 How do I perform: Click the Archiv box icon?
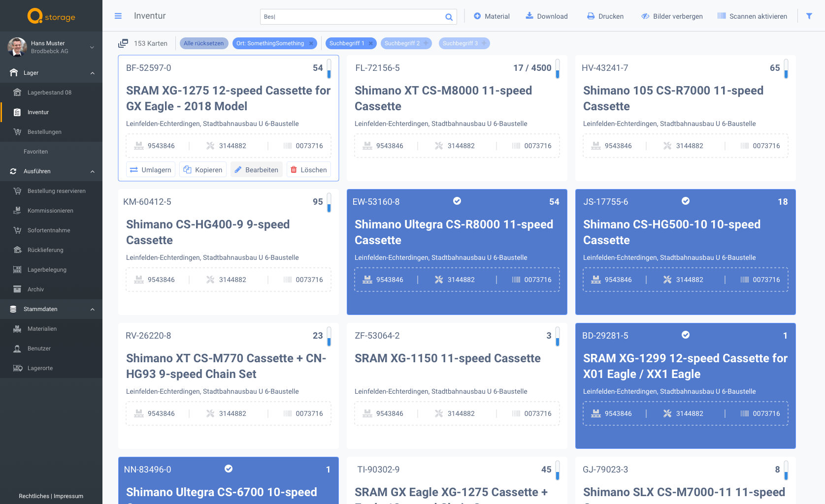click(x=17, y=289)
